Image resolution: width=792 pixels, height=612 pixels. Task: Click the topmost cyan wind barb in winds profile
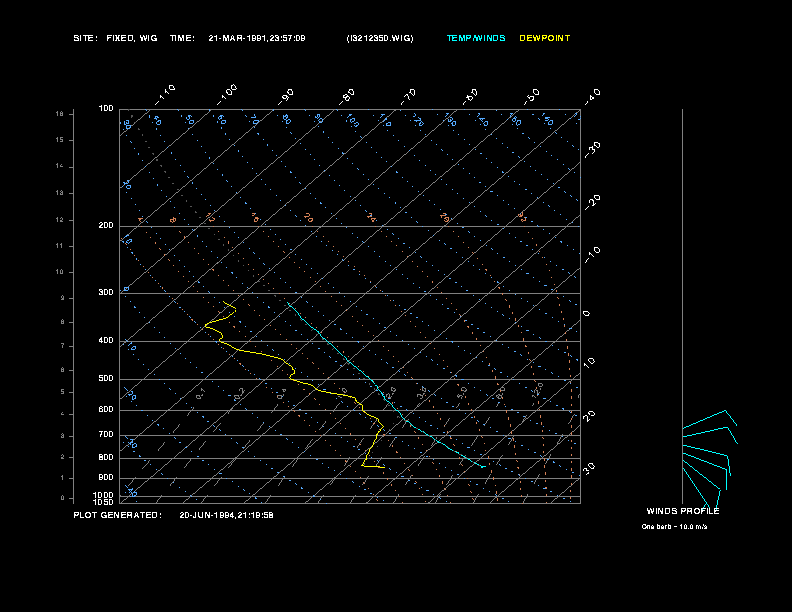pyautogui.click(x=710, y=419)
